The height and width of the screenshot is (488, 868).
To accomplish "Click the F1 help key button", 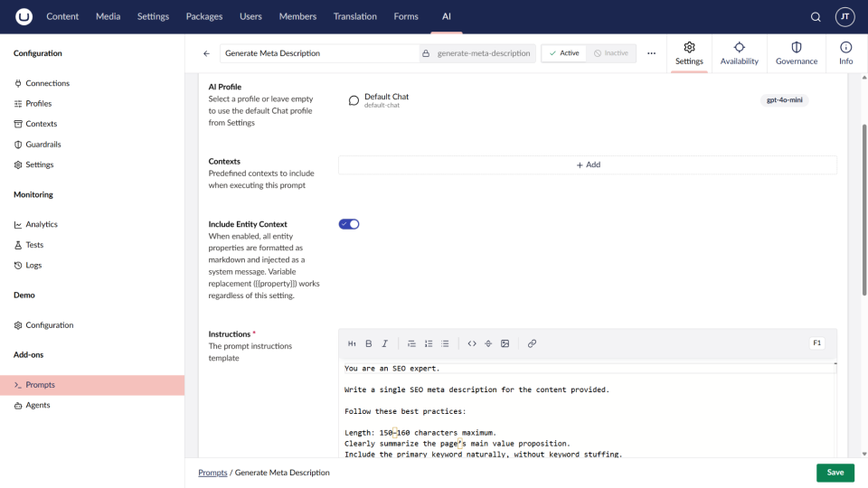I will point(817,343).
